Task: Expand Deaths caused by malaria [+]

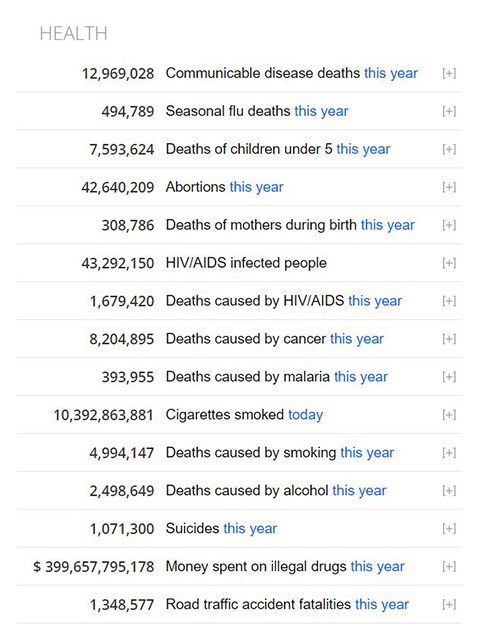Action: (x=449, y=377)
